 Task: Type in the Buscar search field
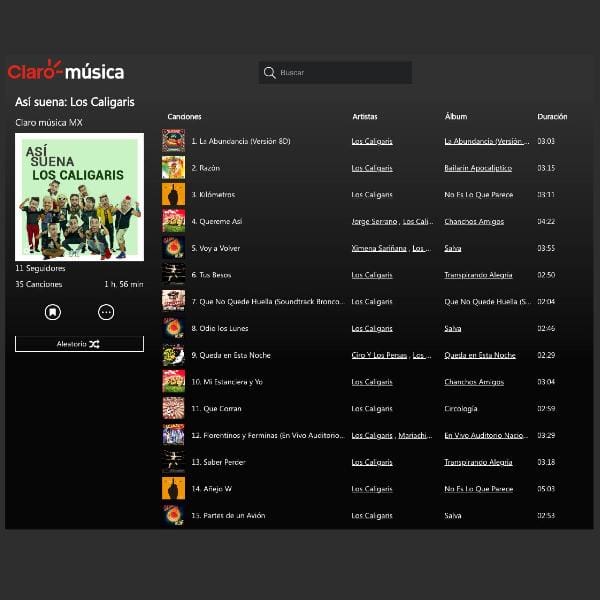340,73
